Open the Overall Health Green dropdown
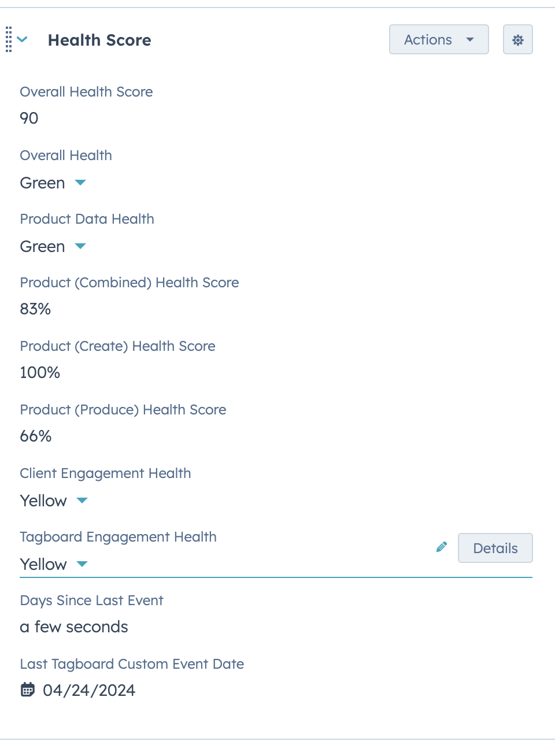555x756 pixels. [x=80, y=183]
